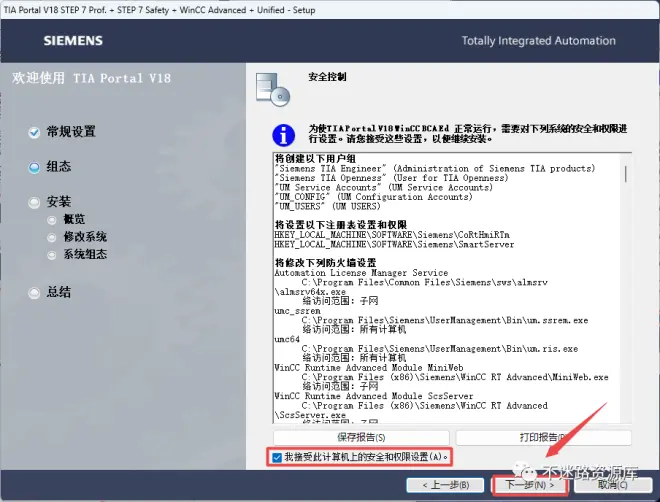Click the installer computer and disc icon
The height and width of the screenshot is (502, 660).
click(273, 89)
